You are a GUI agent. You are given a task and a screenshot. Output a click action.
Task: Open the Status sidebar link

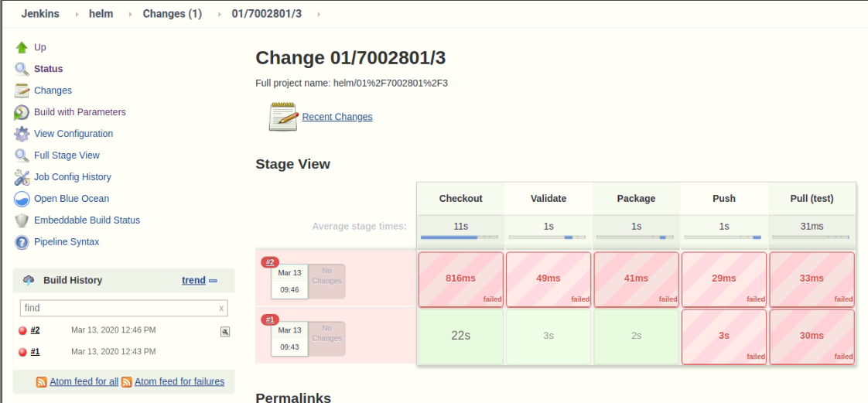[x=49, y=69]
